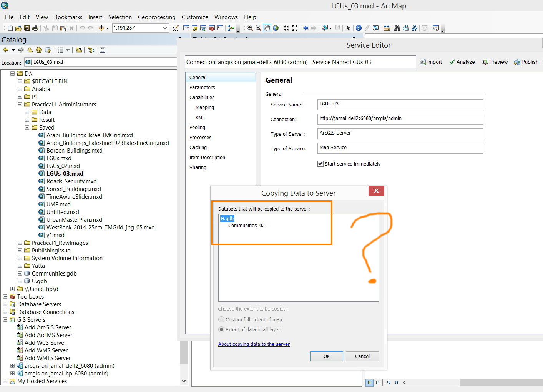Click the Publish button

point(526,62)
